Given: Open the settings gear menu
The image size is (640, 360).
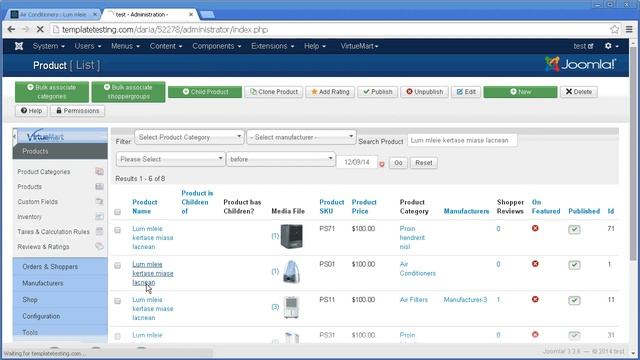Looking at the screenshot, I should point(611,46).
